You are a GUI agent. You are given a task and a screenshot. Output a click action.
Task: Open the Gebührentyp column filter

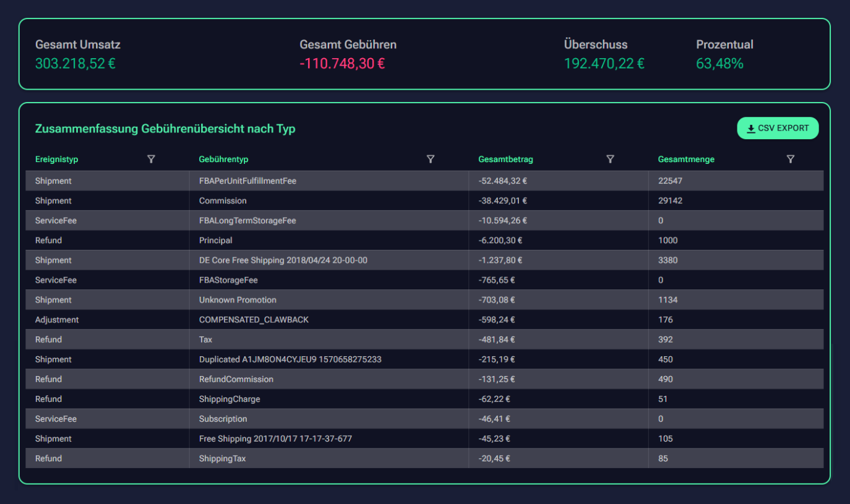pyautogui.click(x=431, y=159)
